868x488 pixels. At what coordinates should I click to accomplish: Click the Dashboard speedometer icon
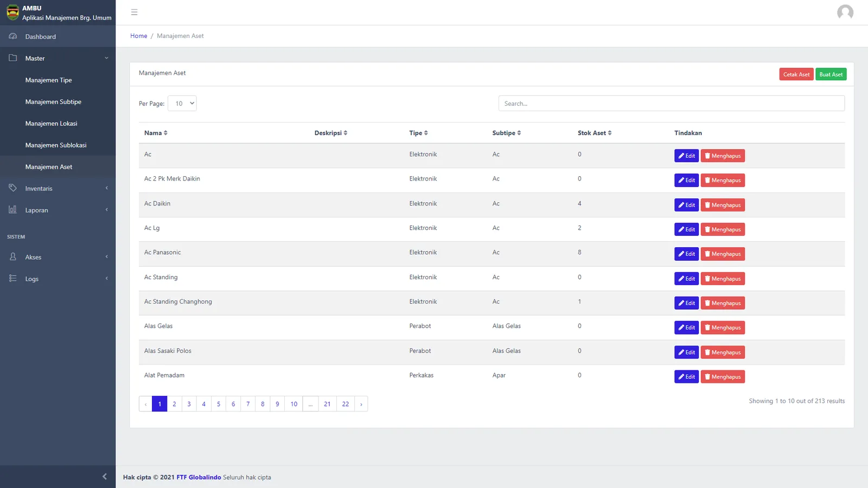13,36
